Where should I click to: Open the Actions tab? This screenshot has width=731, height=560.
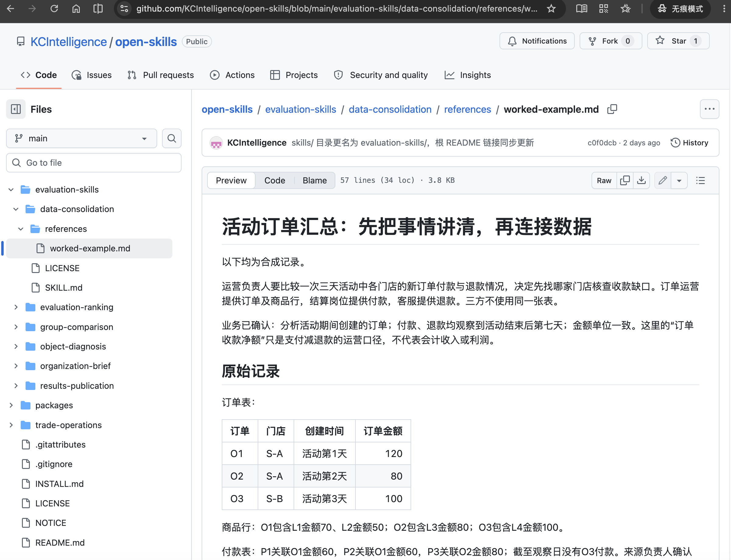[232, 75]
